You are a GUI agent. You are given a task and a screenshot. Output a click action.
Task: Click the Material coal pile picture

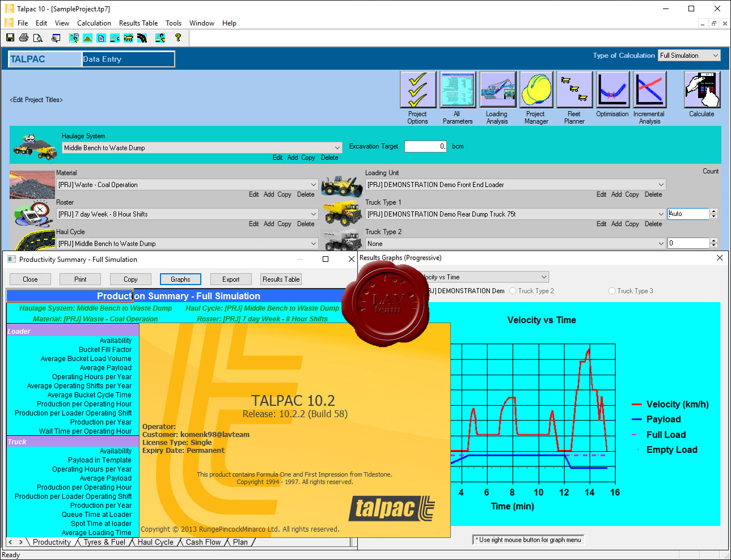[32, 185]
